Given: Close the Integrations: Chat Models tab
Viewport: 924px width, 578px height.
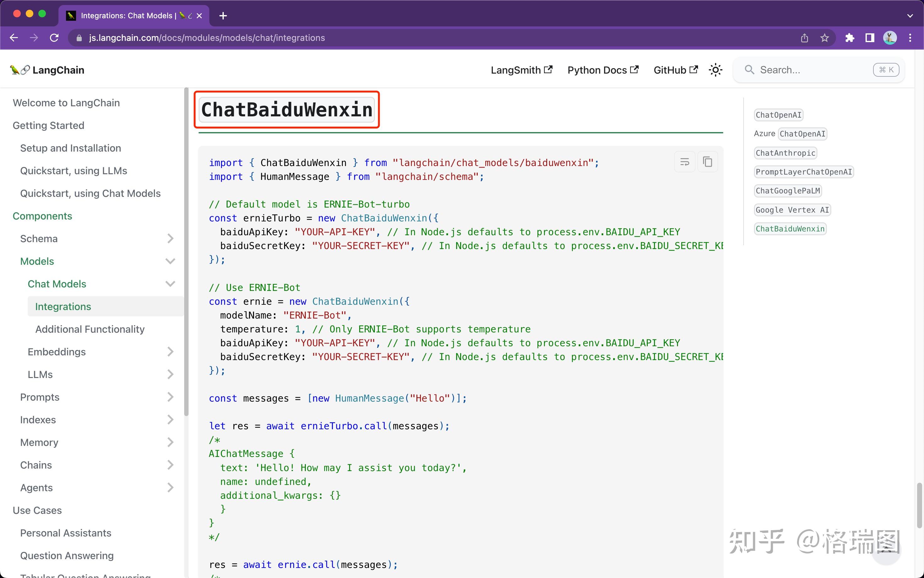Looking at the screenshot, I should (x=199, y=16).
